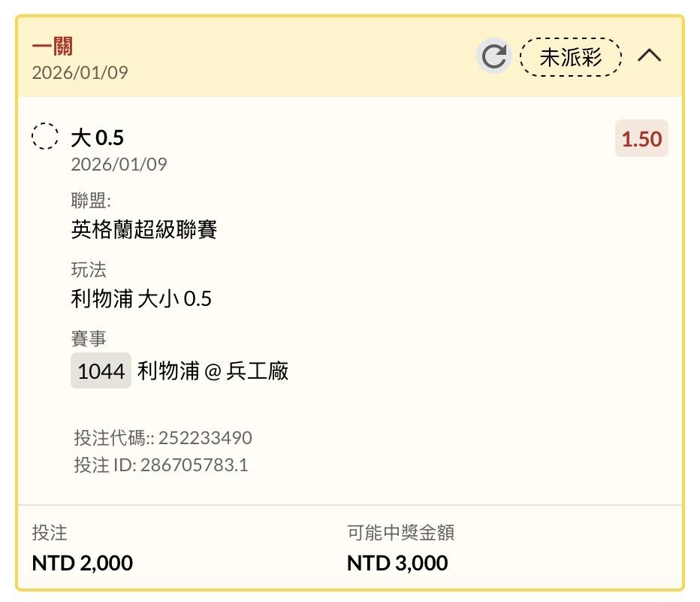This screenshot has width=700, height=602.
Task: Click the refresh icon in the header
Action: 493,56
